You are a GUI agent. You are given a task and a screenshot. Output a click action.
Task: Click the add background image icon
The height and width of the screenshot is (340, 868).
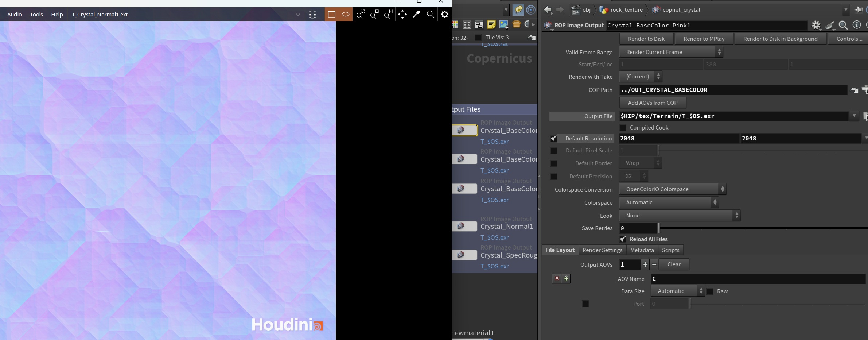point(504,25)
